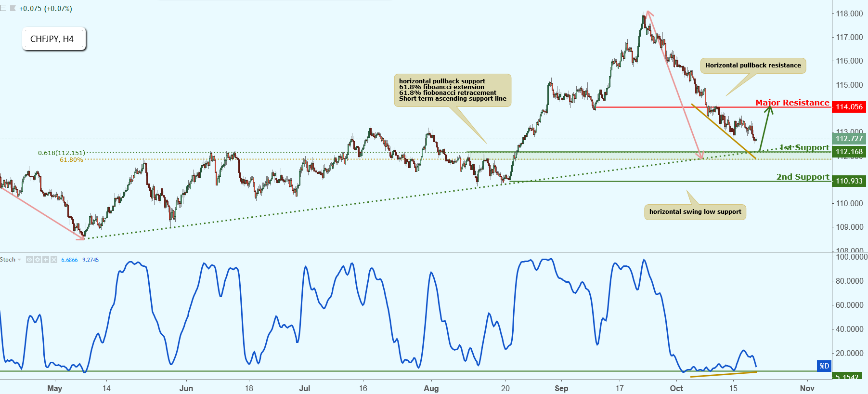Click the CHFJPY, H4 symbol label box

54,39
